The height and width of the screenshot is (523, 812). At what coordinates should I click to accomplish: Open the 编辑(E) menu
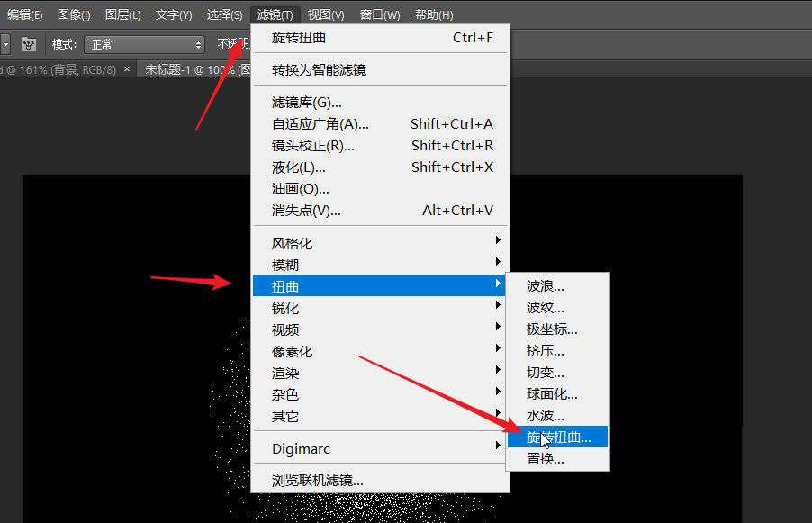click(x=25, y=15)
